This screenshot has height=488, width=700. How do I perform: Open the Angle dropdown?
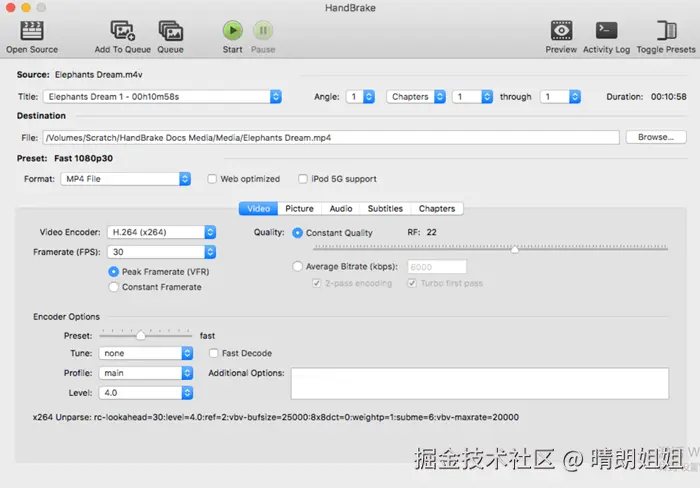pyautogui.click(x=360, y=96)
